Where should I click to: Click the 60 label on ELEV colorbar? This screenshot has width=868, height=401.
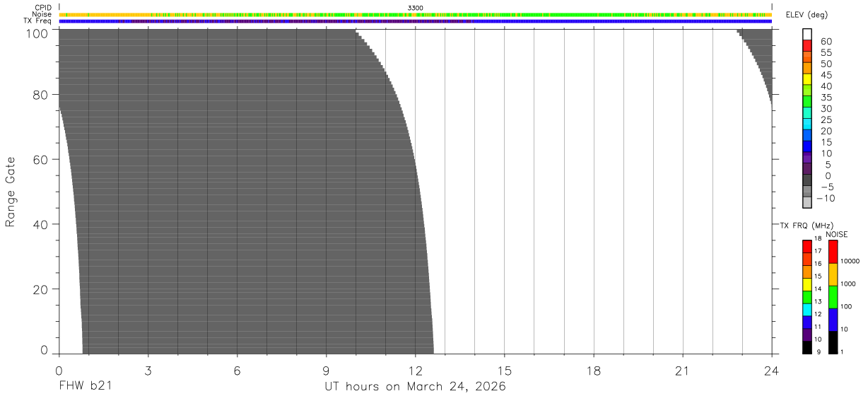tap(826, 42)
